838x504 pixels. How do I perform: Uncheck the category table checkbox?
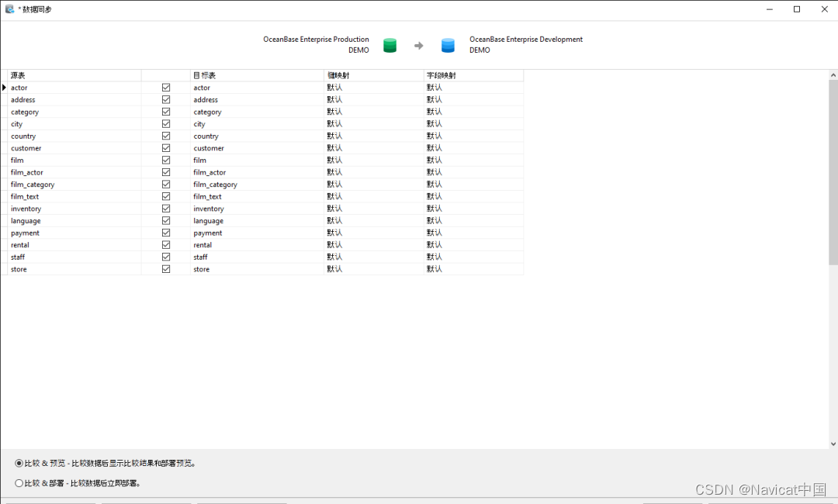coord(166,112)
